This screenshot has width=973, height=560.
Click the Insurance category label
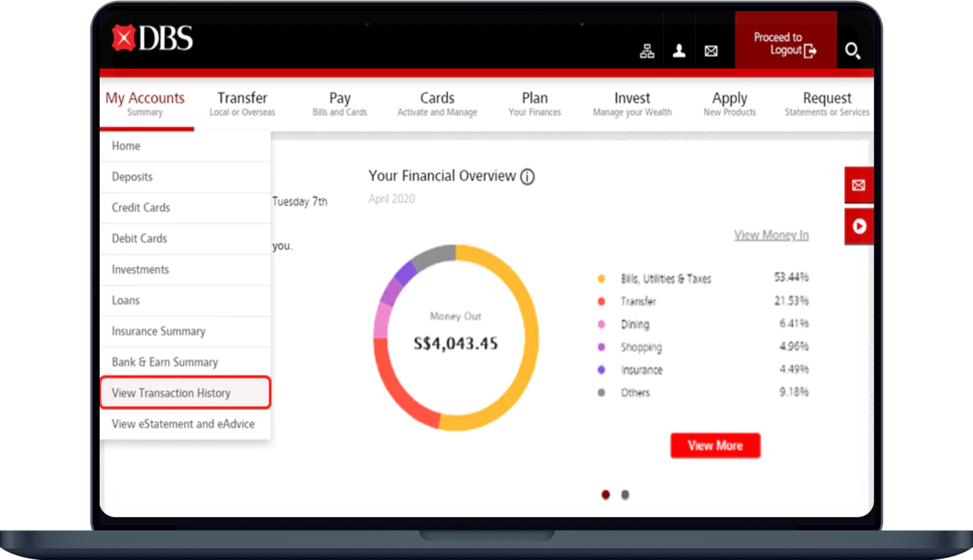[641, 370]
